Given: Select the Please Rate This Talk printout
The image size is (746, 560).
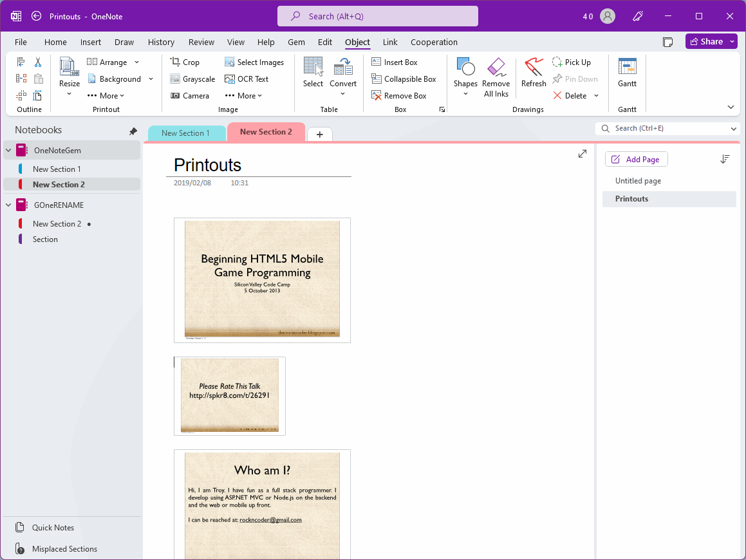Looking at the screenshot, I should tap(230, 396).
